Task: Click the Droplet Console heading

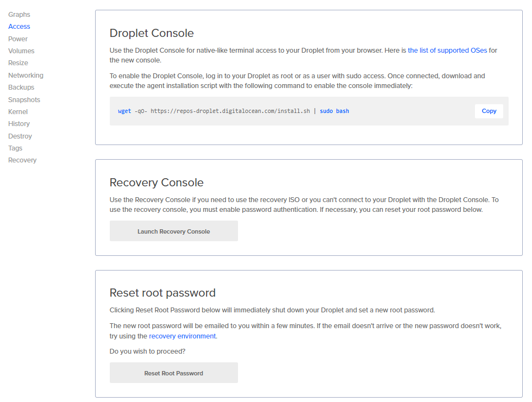Action: (x=152, y=33)
